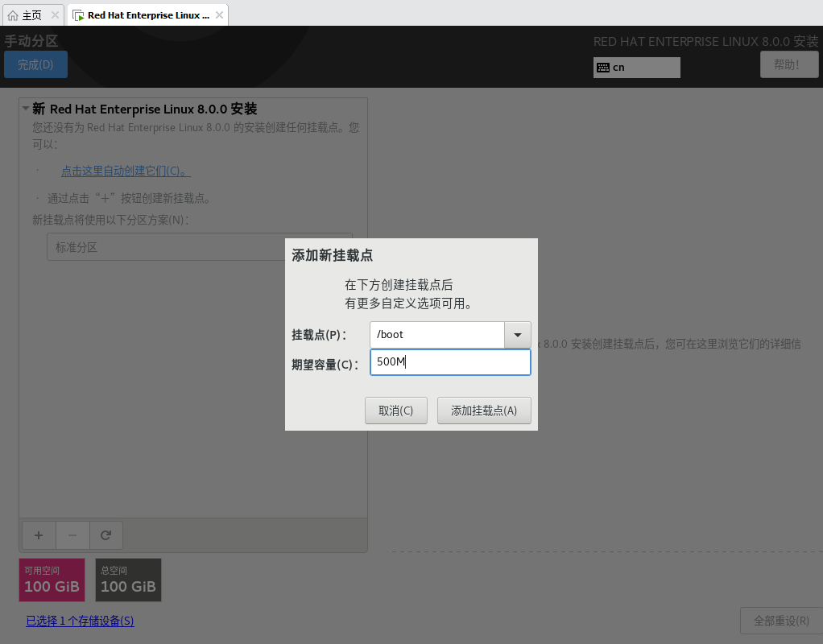
Task: Click the plus icon to add a mount point
Action: pyautogui.click(x=39, y=535)
